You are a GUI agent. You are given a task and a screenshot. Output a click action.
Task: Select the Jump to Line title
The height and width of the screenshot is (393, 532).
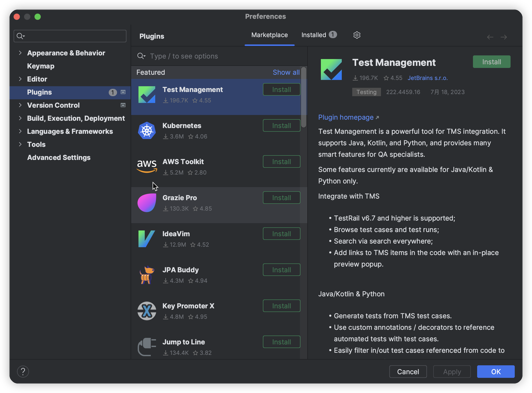tap(184, 342)
